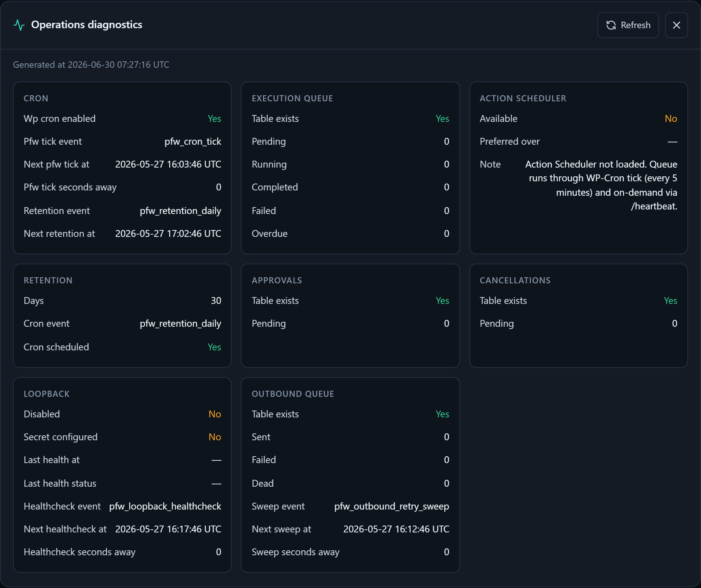Select the pfw_loopback_healthcheck value

tap(165, 507)
